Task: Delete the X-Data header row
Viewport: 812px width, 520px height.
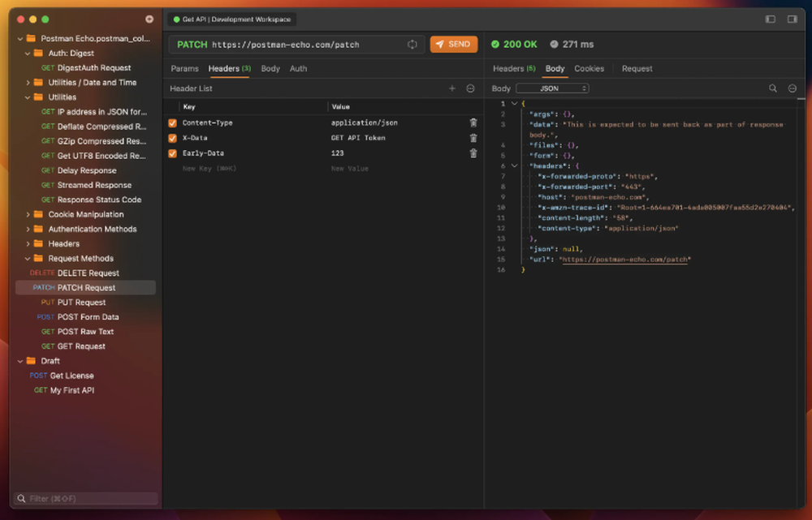Action: (x=473, y=138)
